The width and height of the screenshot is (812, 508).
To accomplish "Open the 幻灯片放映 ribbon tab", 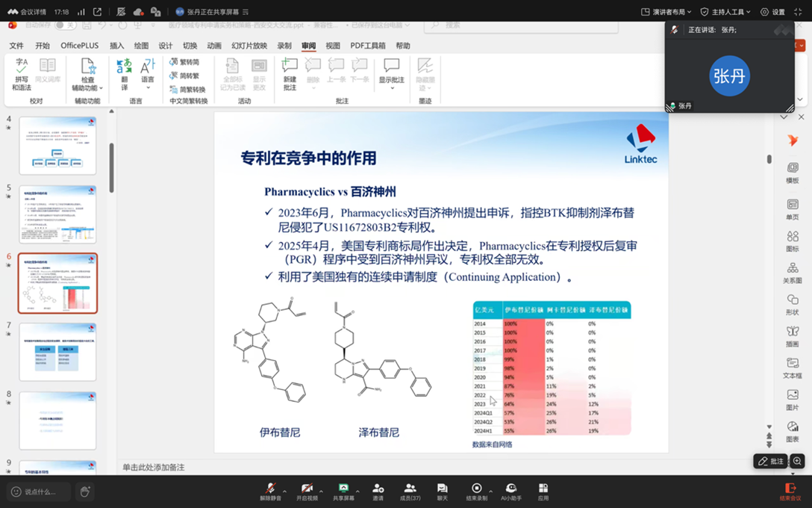I will (249, 46).
